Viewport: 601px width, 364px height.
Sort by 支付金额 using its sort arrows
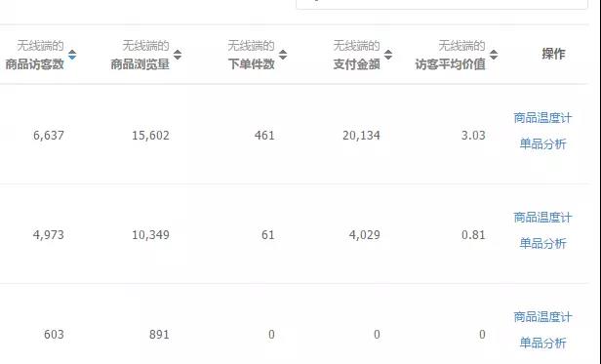pyautogui.click(x=388, y=55)
